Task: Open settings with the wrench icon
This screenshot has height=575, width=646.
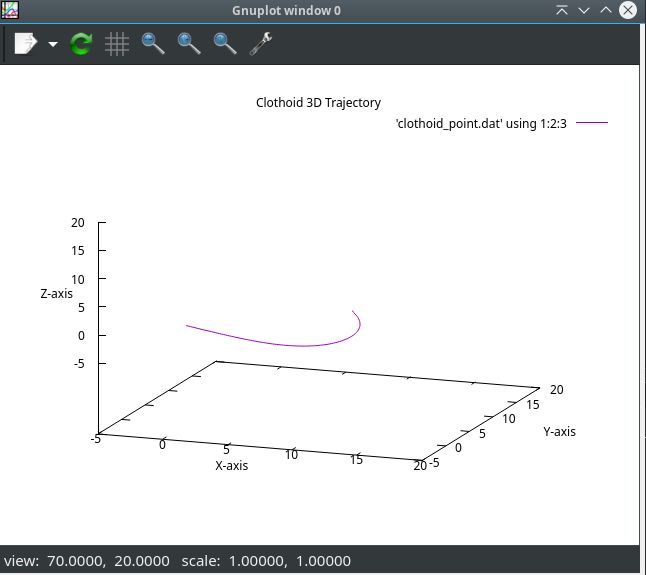Action: point(261,44)
